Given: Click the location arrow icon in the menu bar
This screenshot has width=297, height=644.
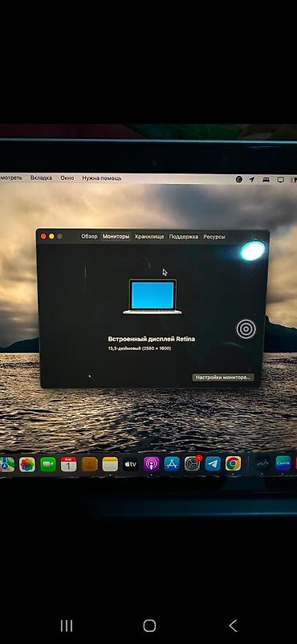Looking at the screenshot, I should [x=252, y=180].
